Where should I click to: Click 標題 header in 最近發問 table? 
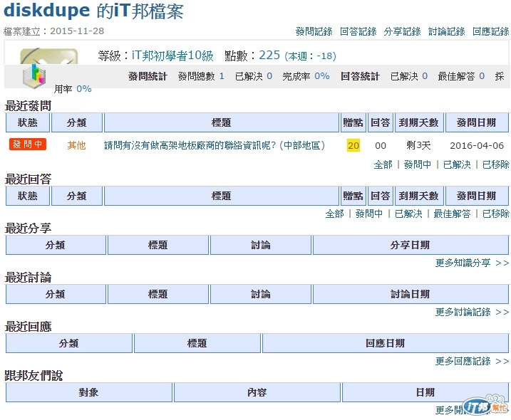pos(221,122)
